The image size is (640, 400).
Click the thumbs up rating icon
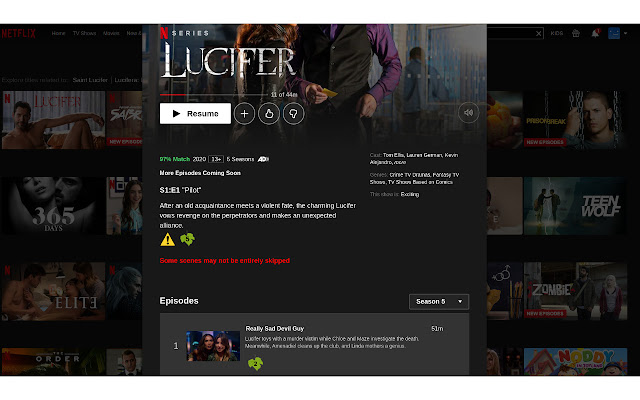click(269, 113)
